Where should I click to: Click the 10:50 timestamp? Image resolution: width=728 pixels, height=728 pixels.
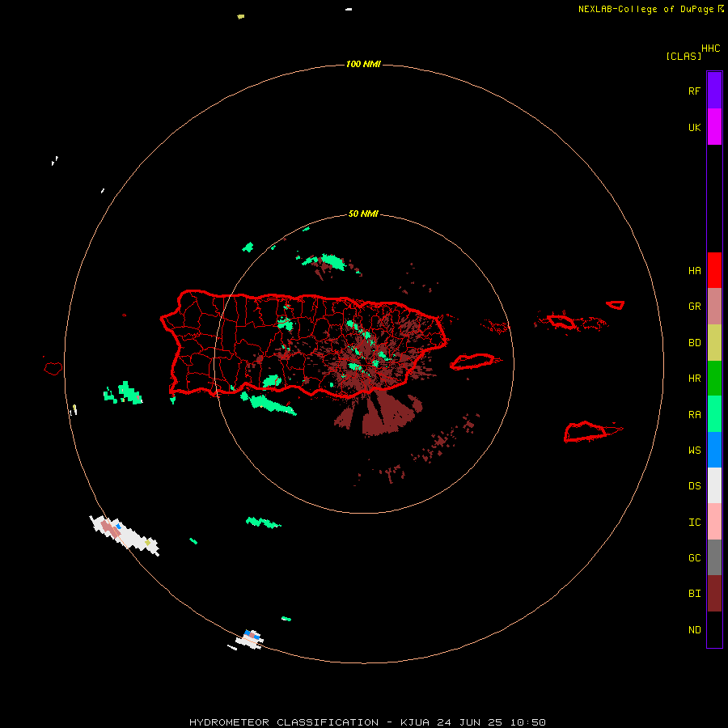(527, 722)
